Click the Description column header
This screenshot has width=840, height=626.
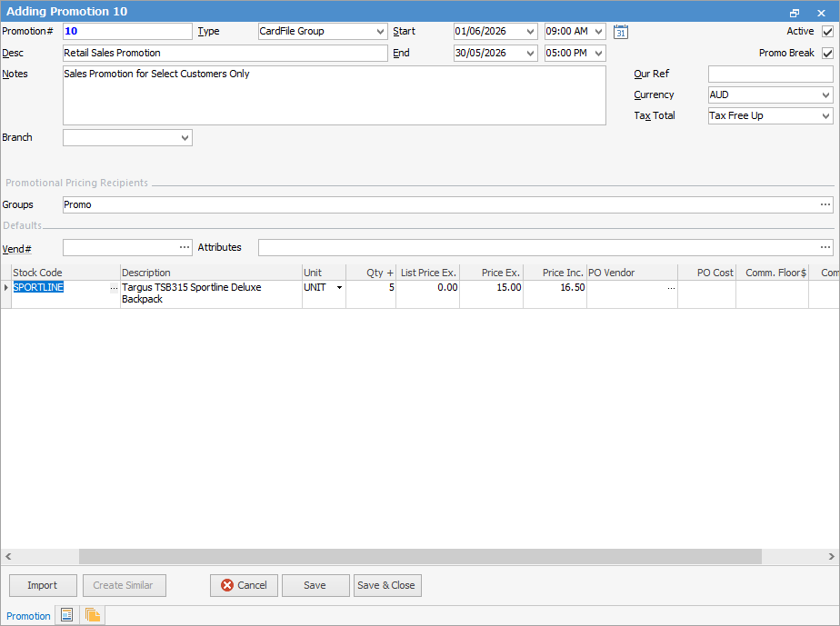click(x=211, y=273)
